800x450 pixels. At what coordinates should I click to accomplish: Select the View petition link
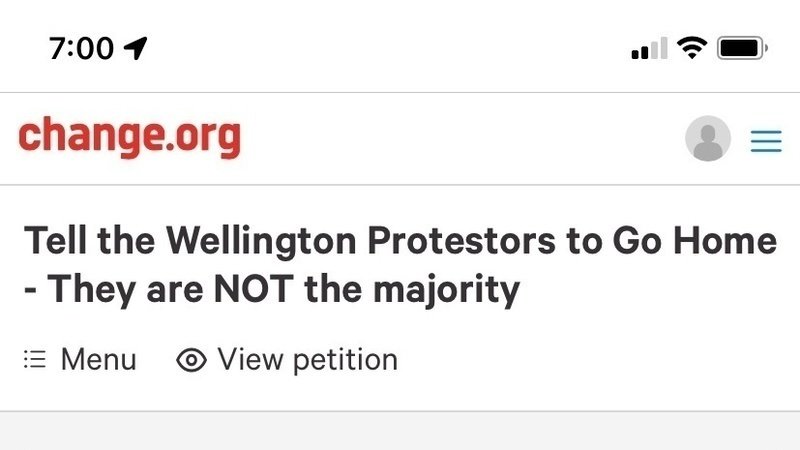307,360
